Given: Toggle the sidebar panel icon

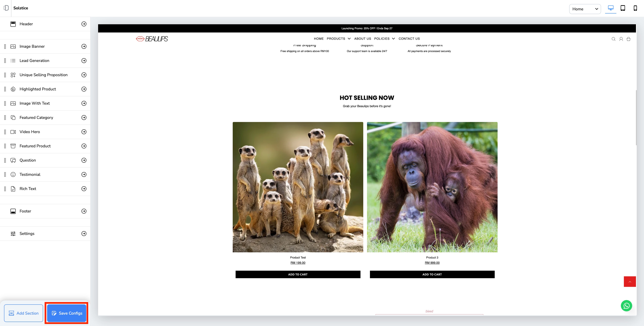Looking at the screenshot, I should [x=6, y=8].
